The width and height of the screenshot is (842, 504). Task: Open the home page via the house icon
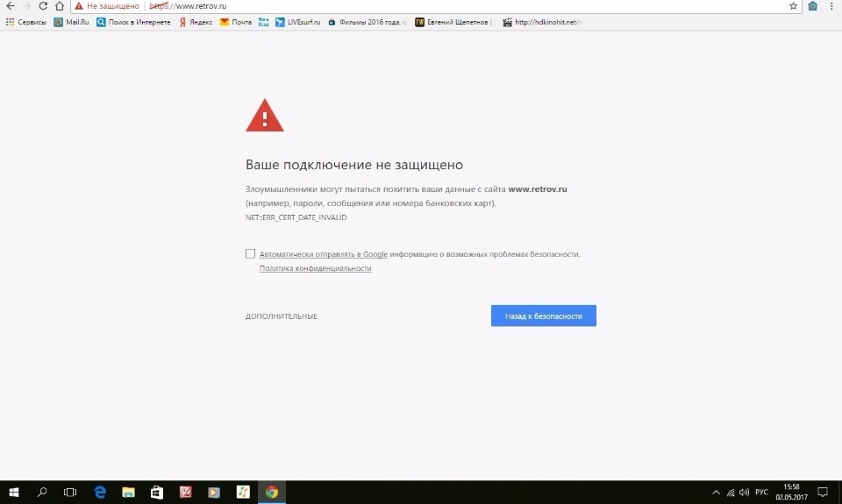point(60,6)
